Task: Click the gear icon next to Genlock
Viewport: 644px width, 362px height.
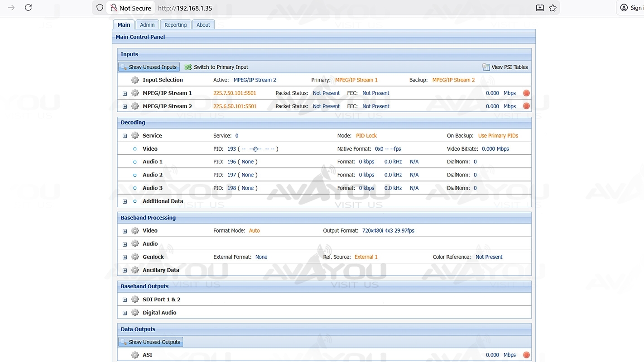Action: coord(135,257)
